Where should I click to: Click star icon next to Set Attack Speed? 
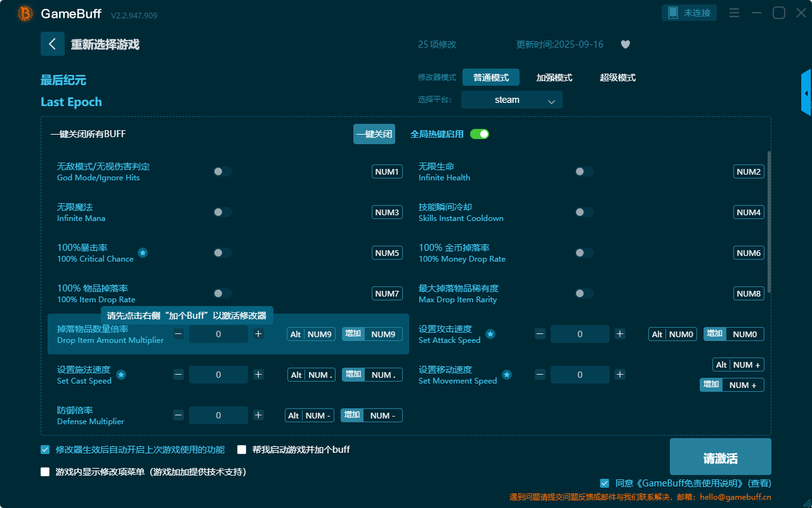coord(490,334)
